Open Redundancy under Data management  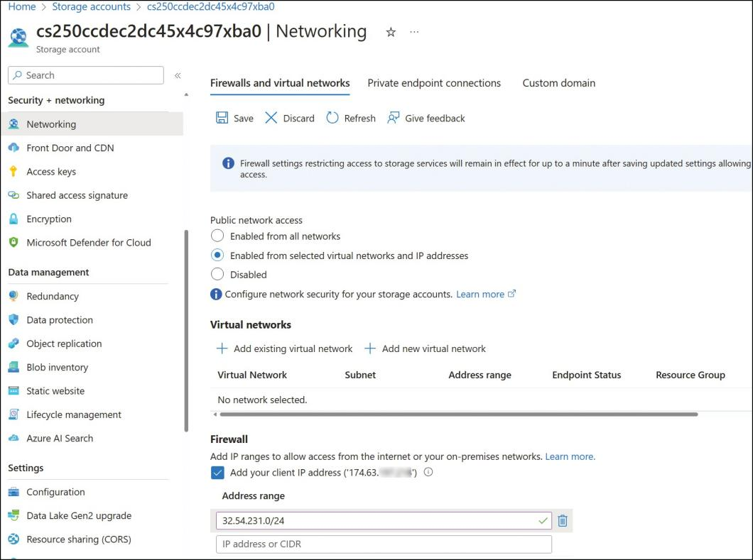click(53, 296)
